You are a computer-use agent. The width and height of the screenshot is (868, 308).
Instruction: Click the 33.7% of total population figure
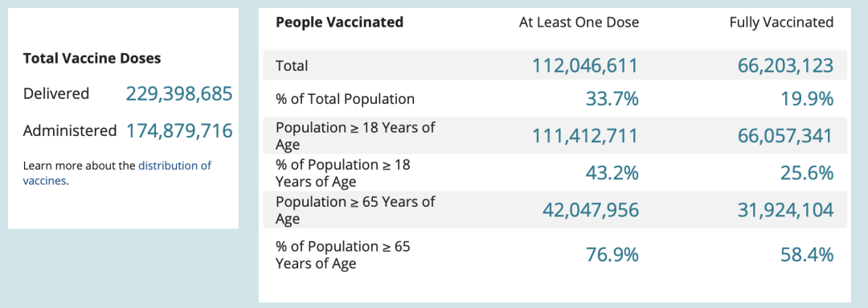pyautogui.click(x=612, y=99)
